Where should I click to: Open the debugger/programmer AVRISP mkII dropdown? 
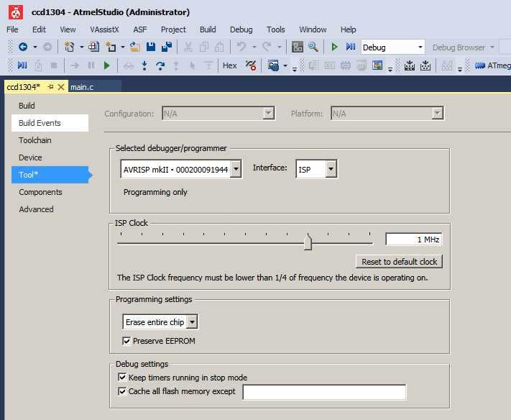pyautogui.click(x=236, y=169)
